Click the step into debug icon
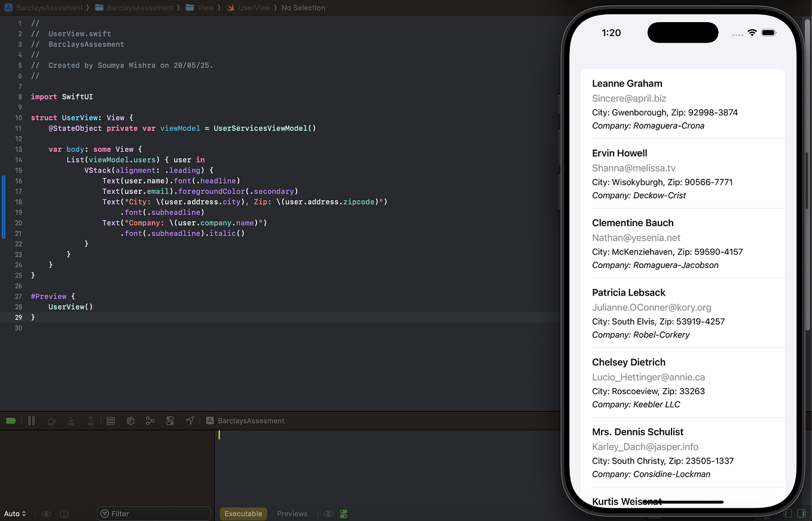Viewport: 812px width, 521px height. (71, 421)
